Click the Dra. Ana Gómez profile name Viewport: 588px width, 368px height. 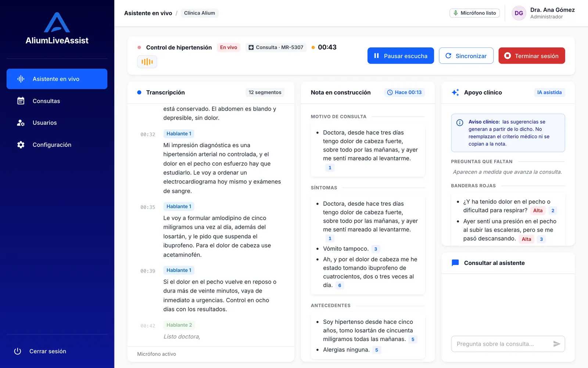552,10
